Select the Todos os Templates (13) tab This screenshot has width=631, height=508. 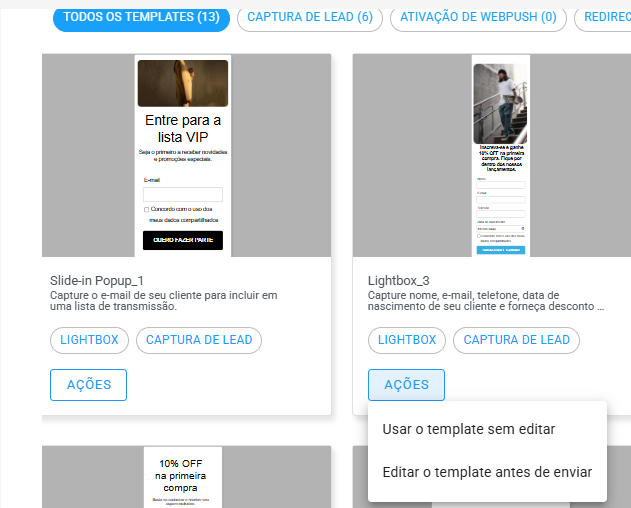point(140,17)
